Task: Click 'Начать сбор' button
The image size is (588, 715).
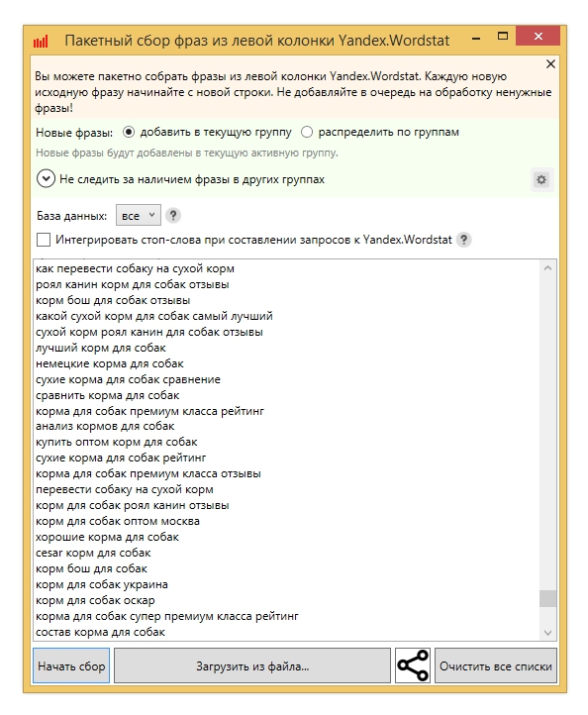Action: (x=71, y=665)
